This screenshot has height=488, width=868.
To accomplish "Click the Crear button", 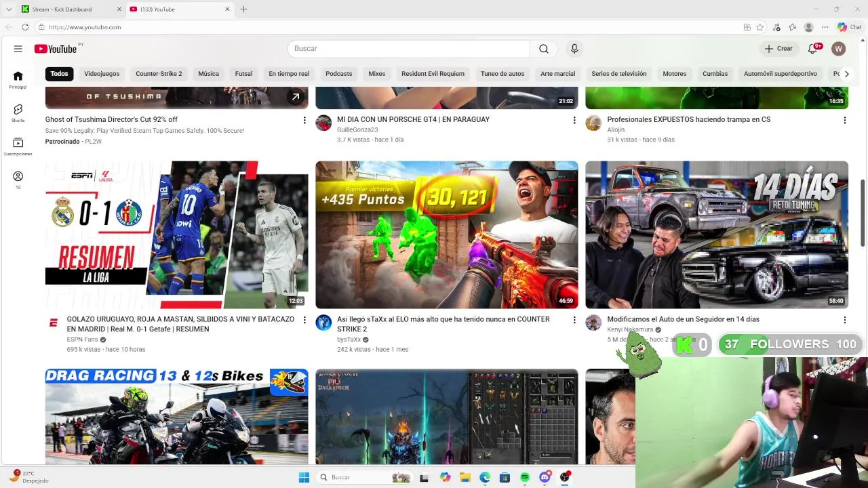I will [778, 49].
